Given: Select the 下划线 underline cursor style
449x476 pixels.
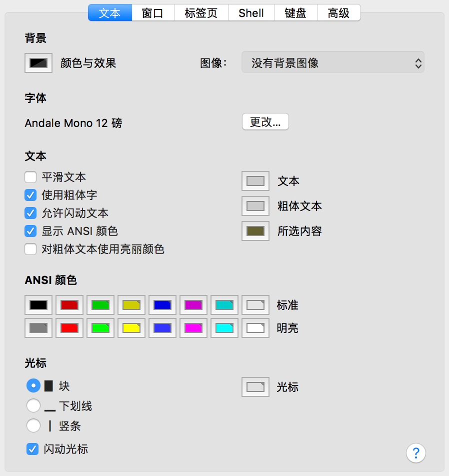Looking at the screenshot, I should click(33, 405).
